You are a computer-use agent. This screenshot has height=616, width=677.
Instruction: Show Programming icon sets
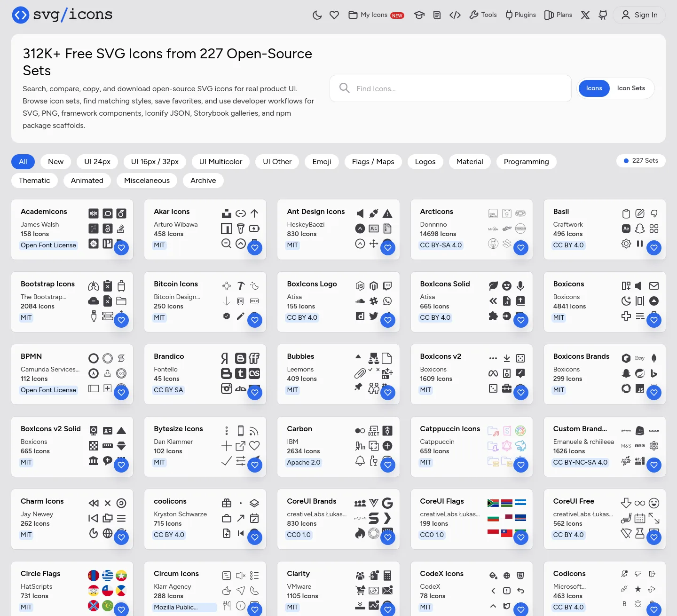click(x=526, y=162)
